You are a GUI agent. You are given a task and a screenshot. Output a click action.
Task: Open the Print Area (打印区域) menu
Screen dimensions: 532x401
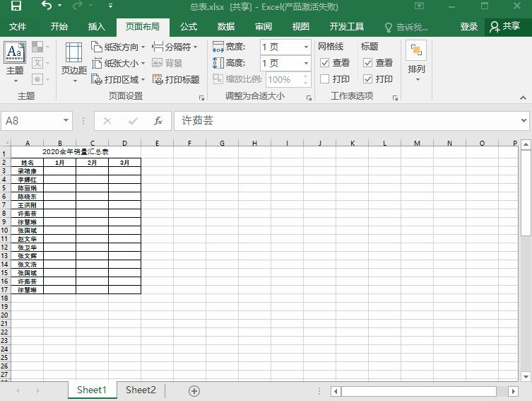pos(118,79)
